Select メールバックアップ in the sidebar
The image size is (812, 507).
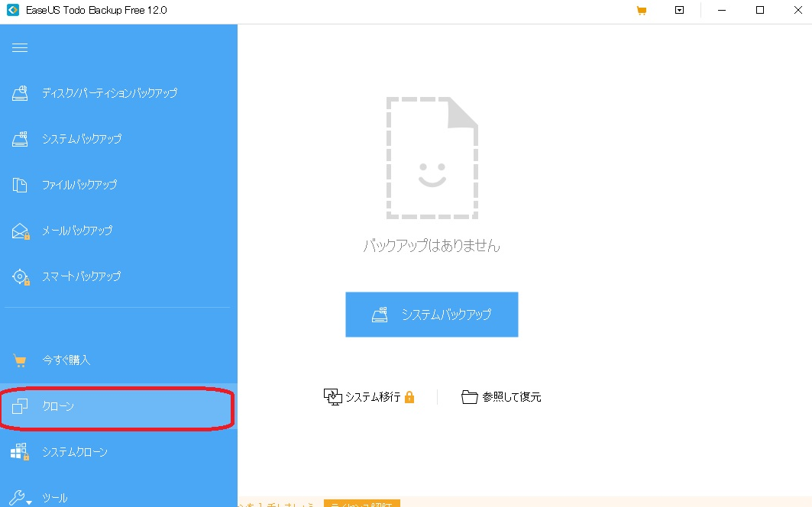[118, 231]
